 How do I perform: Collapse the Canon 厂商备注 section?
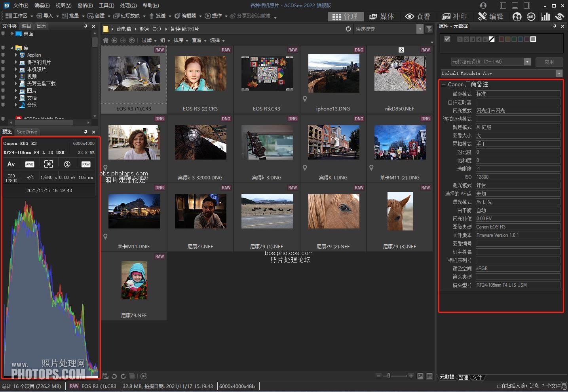click(x=443, y=84)
